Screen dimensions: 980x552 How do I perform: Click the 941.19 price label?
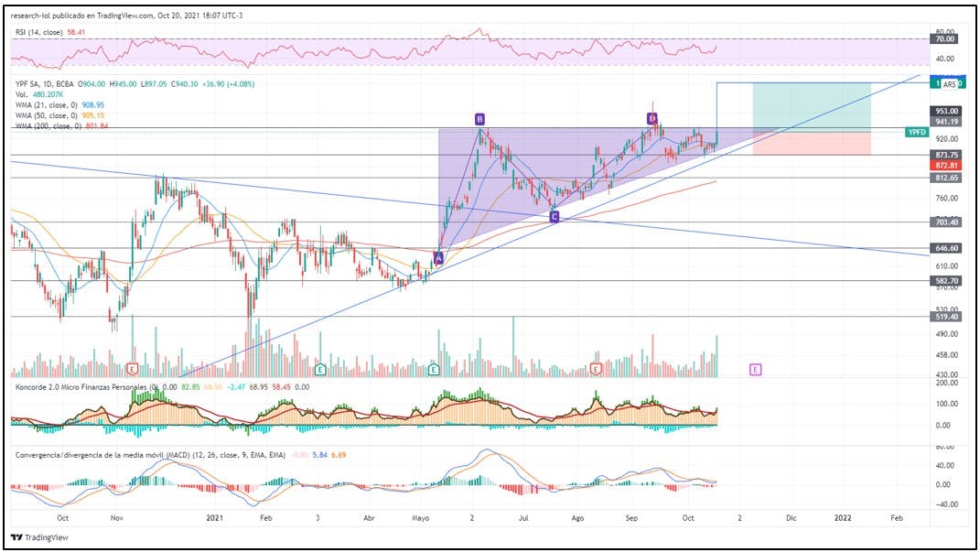pos(946,122)
